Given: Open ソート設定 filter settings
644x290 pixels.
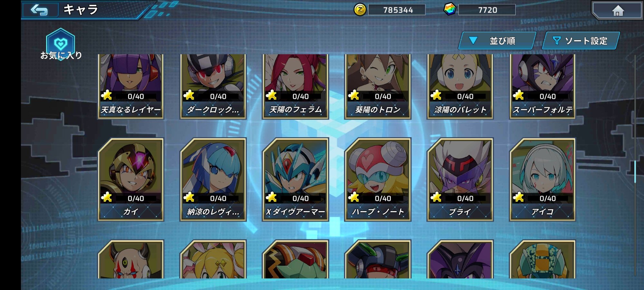Looking at the screenshot, I should (581, 41).
